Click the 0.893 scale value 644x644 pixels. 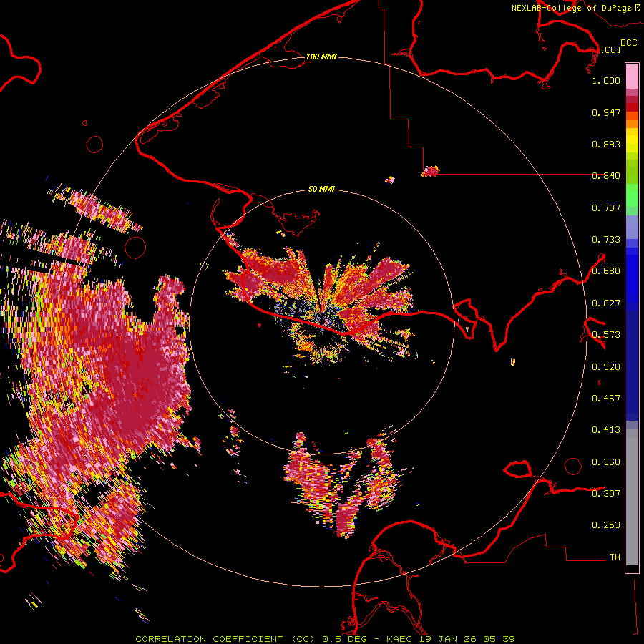[x=606, y=144]
